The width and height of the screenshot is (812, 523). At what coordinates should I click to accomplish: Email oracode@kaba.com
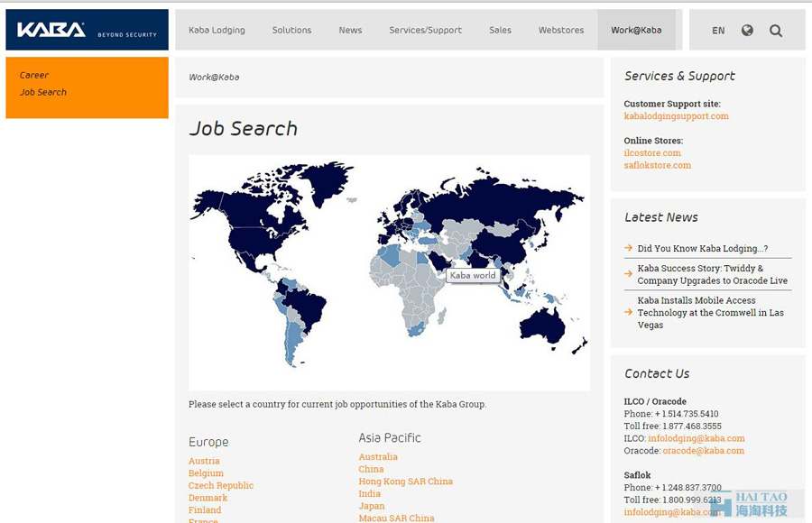coord(703,451)
